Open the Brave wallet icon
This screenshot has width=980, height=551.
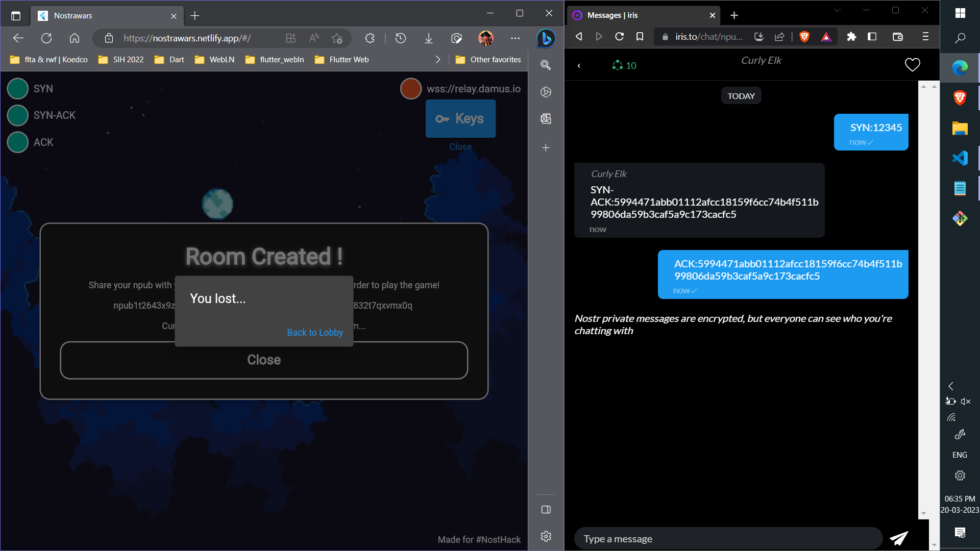coord(898,37)
